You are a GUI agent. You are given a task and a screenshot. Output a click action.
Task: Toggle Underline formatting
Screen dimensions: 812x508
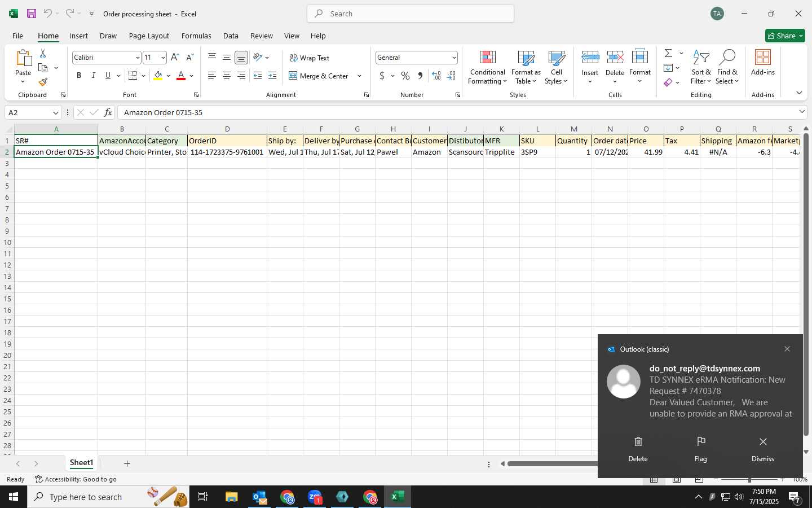click(x=108, y=76)
